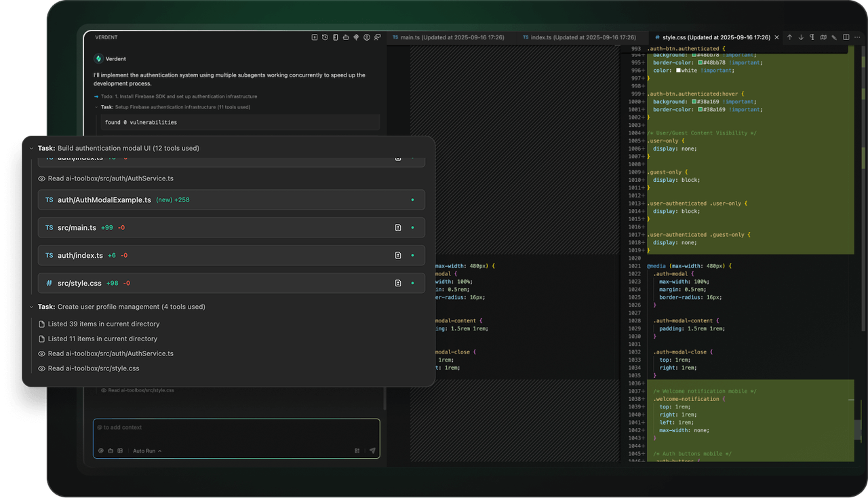
Task: Expand the Create user profile management task
Action: pos(31,307)
